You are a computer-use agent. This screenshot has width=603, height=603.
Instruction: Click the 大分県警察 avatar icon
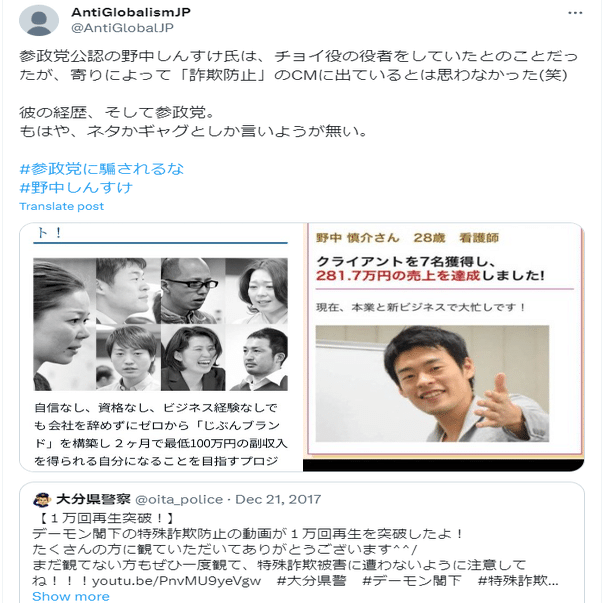click(42, 500)
